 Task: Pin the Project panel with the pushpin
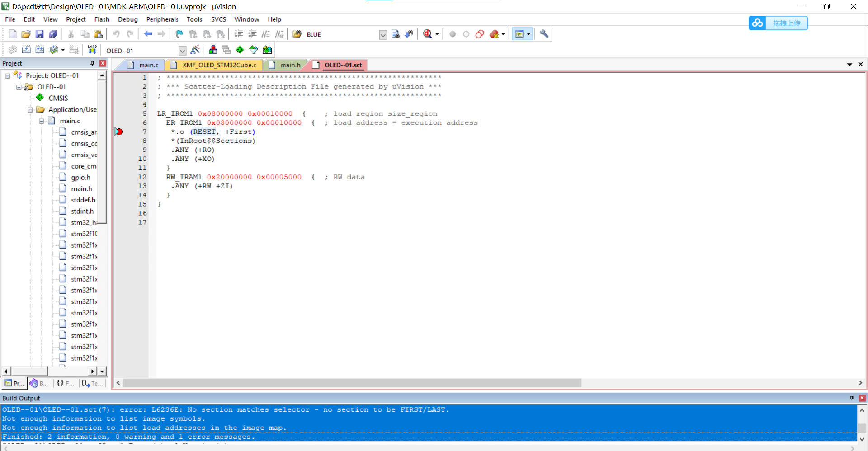(x=92, y=63)
